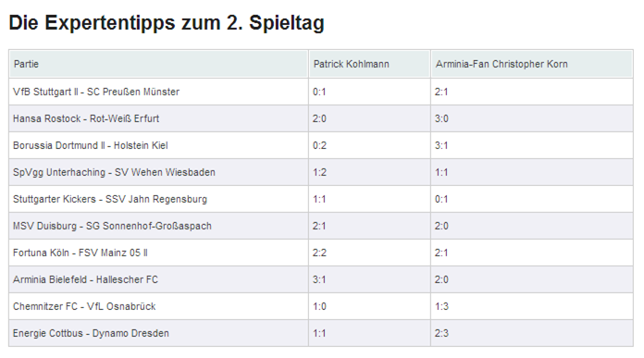Click Kohlmann's 2:2 tip for Fortuna Köln match

tap(319, 253)
